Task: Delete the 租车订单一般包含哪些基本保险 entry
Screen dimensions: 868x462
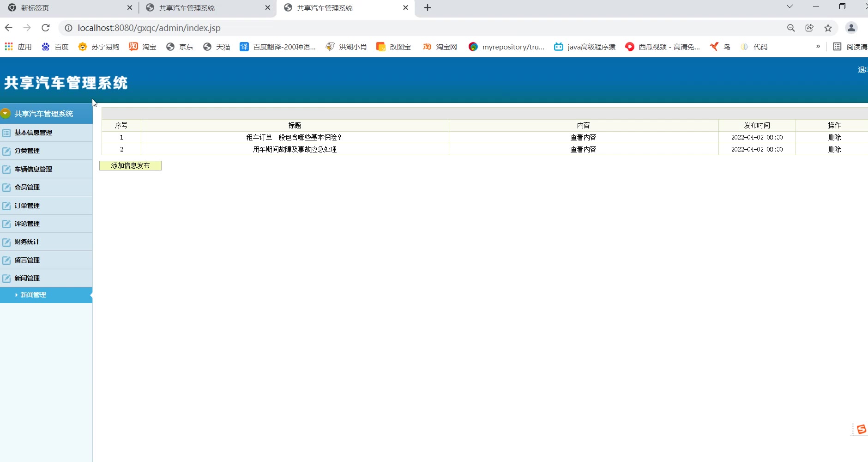Action: point(834,137)
